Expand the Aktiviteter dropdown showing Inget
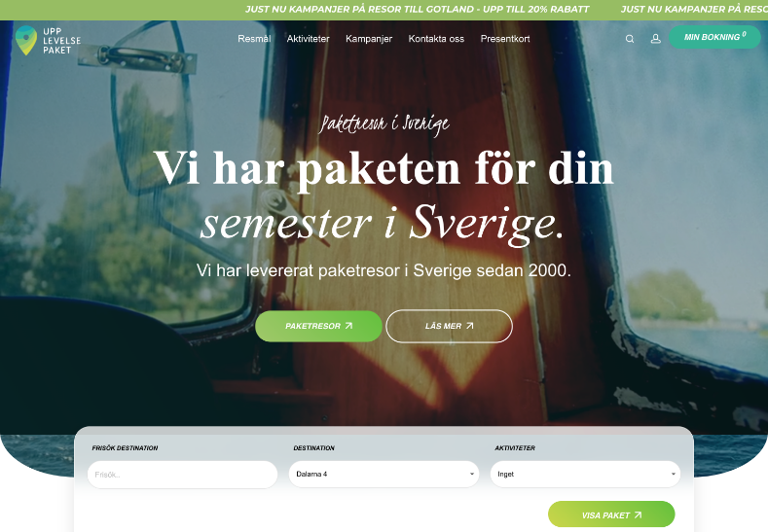Screen dimensions: 768x532 585,474
